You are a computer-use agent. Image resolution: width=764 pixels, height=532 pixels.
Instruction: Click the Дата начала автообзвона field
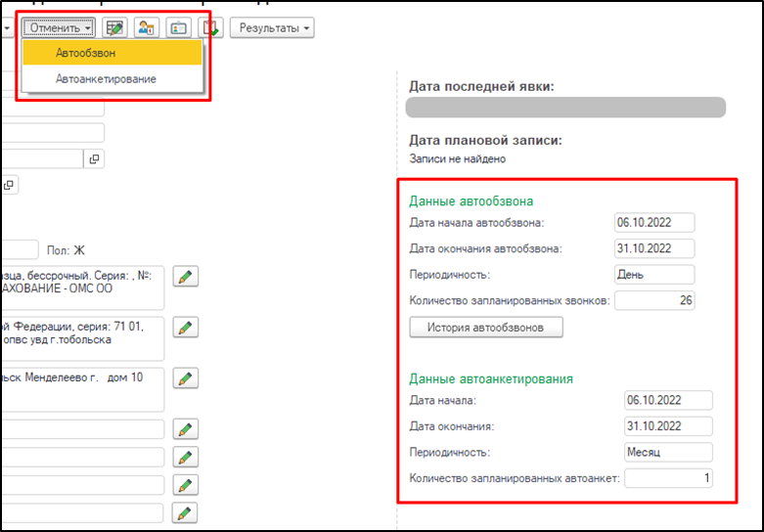click(654, 222)
